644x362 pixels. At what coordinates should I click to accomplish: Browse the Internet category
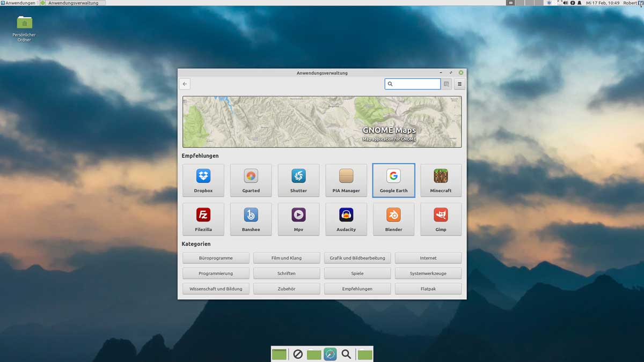pyautogui.click(x=428, y=258)
